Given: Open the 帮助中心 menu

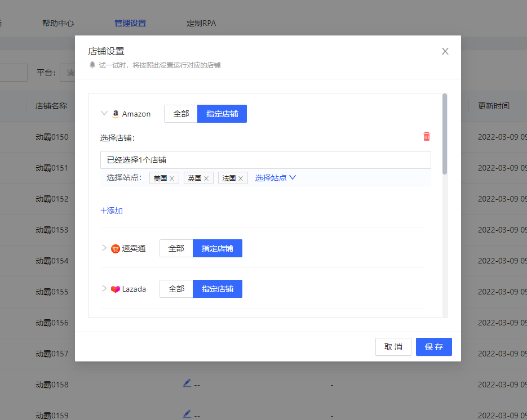Looking at the screenshot, I should point(58,23).
